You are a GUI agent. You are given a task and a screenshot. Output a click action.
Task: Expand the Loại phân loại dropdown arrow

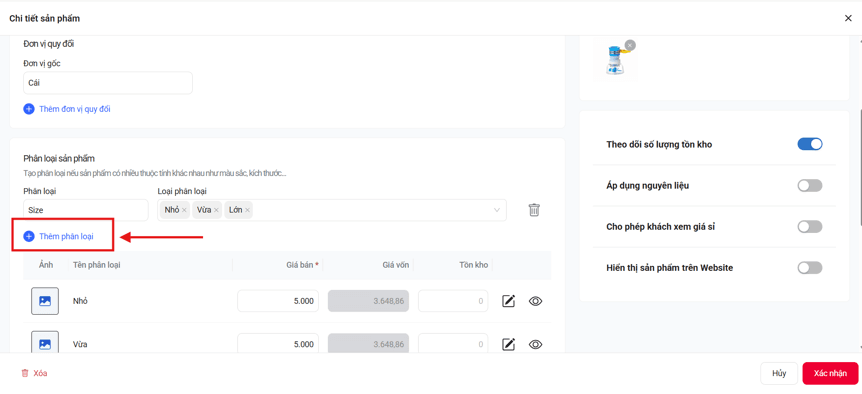pos(497,210)
